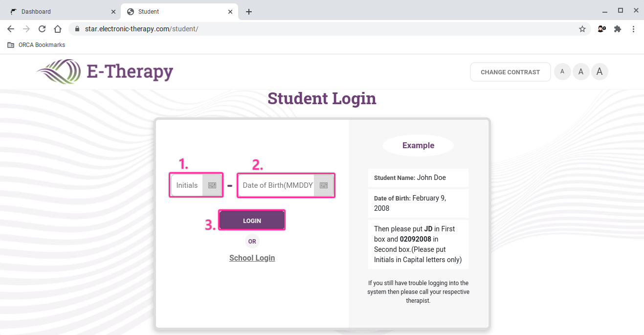The height and width of the screenshot is (335, 644).
Task: Click the OR separator badge
Action: click(x=252, y=241)
